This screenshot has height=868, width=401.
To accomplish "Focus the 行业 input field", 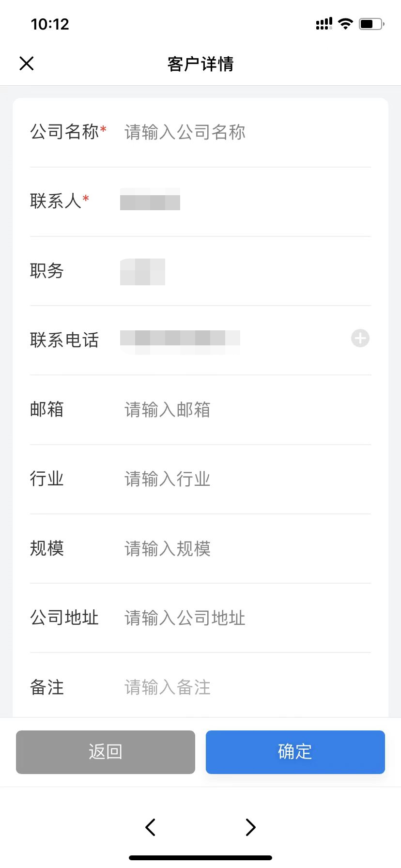I will (x=242, y=479).
